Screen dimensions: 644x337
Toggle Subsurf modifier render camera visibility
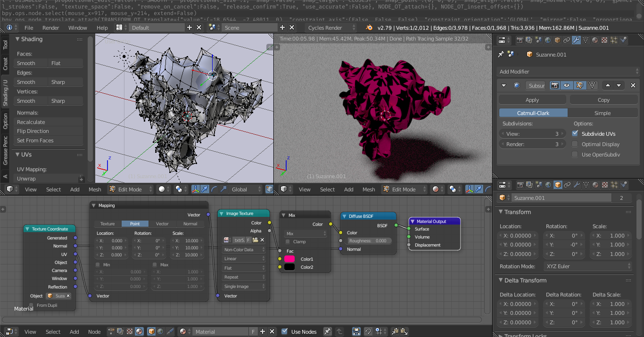tap(555, 85)
